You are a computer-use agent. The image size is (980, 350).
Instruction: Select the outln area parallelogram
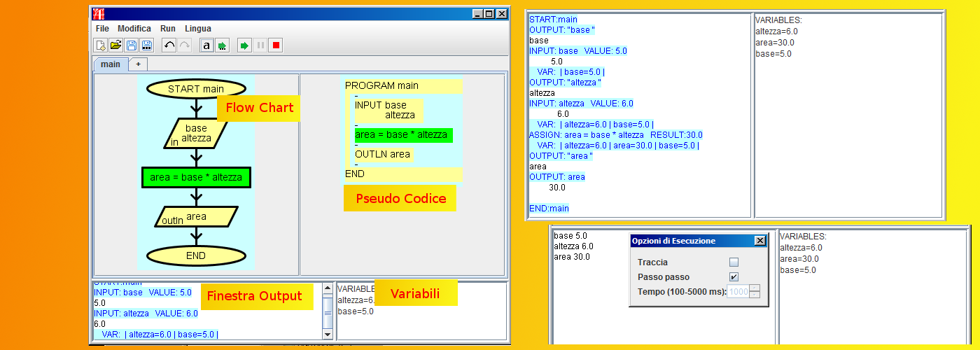point(196,216)
